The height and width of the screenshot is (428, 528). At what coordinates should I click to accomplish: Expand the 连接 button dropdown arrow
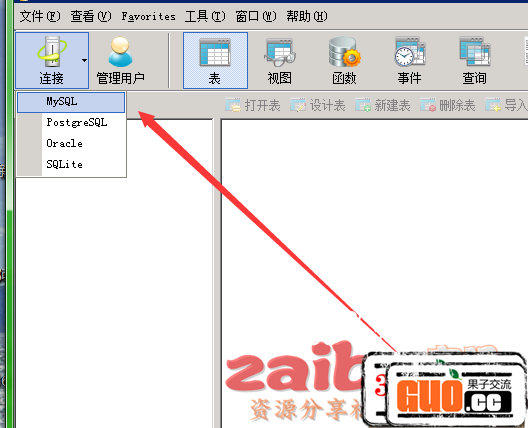(84, 60)
